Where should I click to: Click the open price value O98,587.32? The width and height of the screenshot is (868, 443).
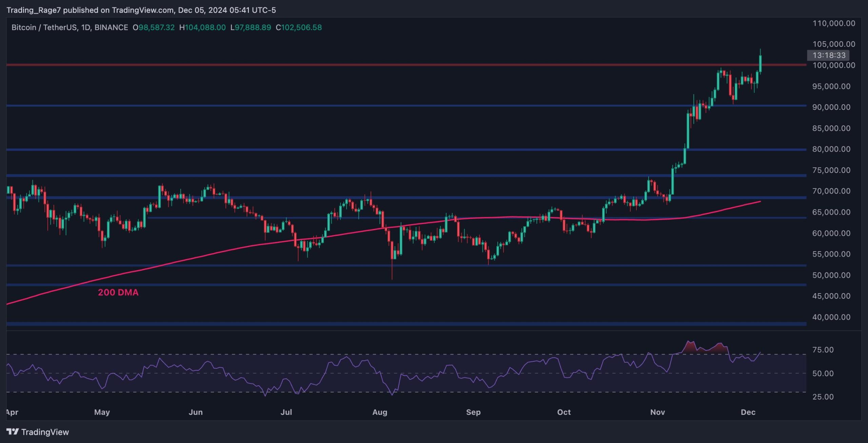[154, 27]
